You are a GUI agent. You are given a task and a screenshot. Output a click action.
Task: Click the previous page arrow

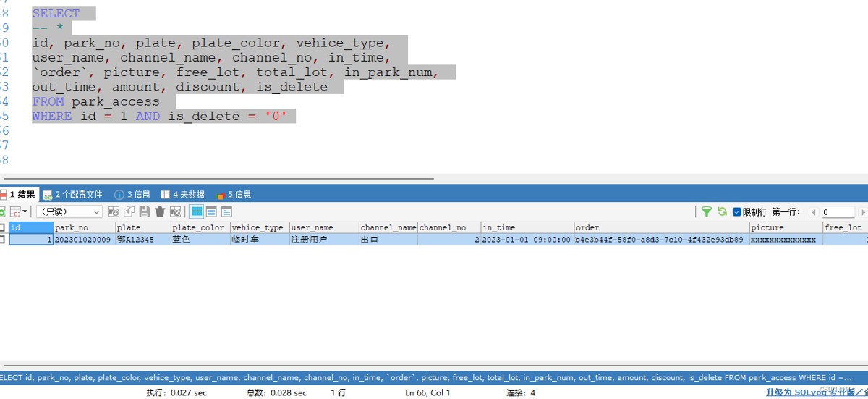814,212
